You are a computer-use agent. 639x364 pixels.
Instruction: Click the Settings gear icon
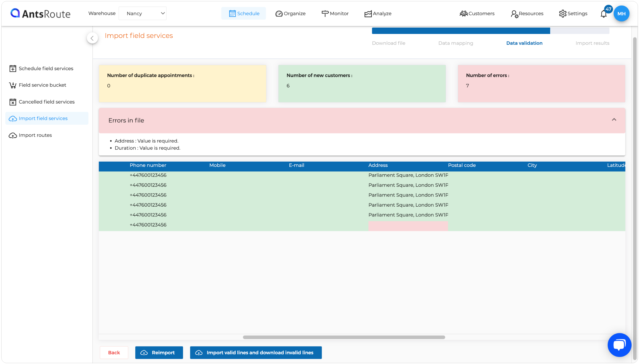pyautogui.click(x=563, y=14)
